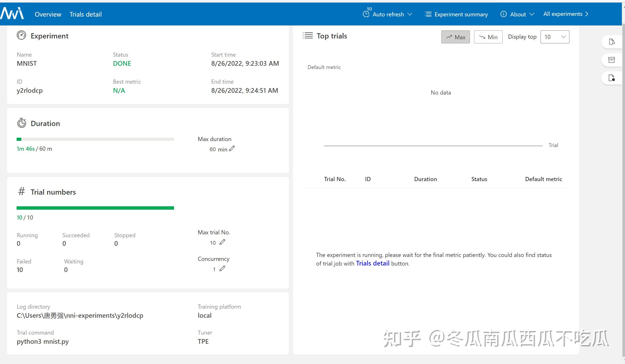The width and height of the screenshot is (625, 364).
Task: Click the experiment name MNIST
Action: coord(27,63)
